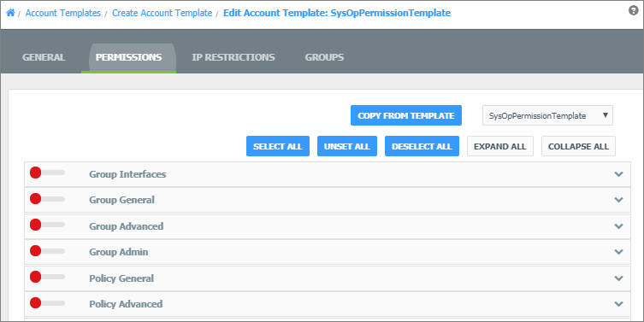The image size is (644, 322).
Task: Expand the Policy Advanced section chevron
Action: tap(618, 304)
